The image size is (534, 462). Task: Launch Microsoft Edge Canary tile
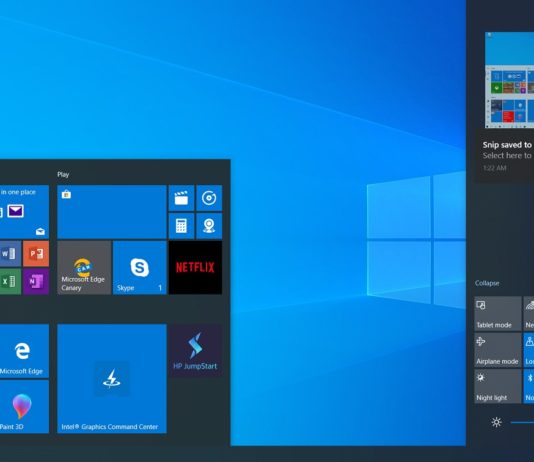coord(84,268)
